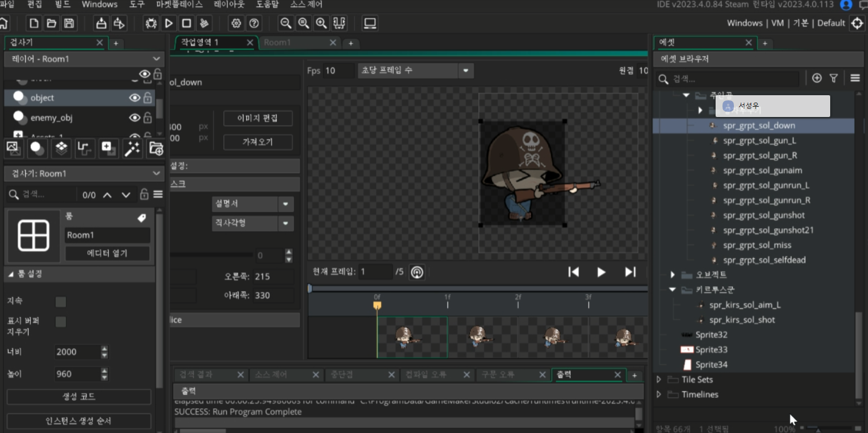Create a new filter/effect layer with wand icon

pos(132,148)
